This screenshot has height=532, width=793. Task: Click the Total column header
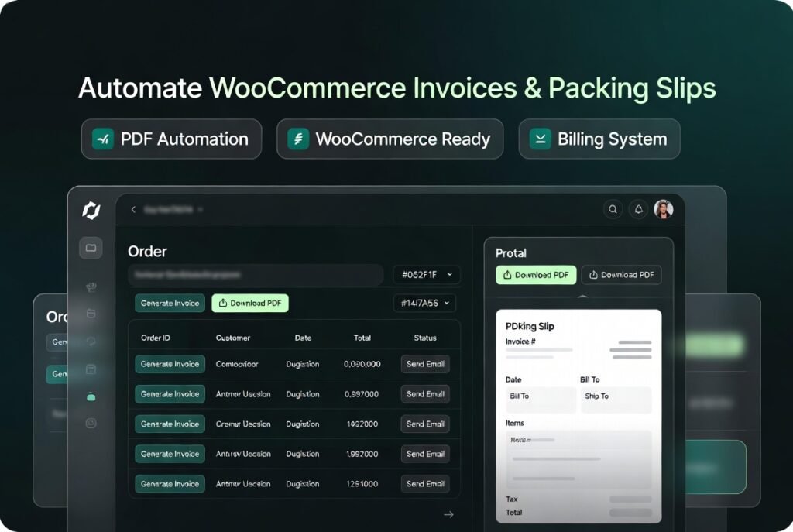(x=362, y=338)
